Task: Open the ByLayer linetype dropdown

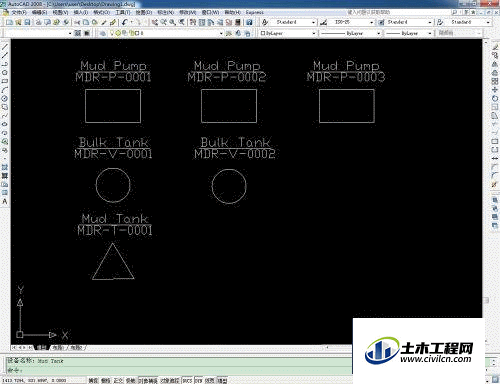Action: pyautogui.click(x=350, y=33)
